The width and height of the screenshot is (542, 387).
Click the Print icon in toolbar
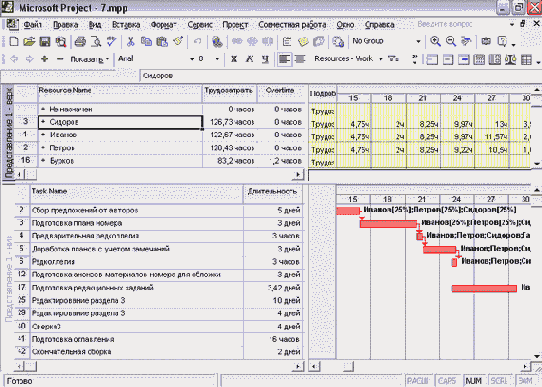point(80,42)
